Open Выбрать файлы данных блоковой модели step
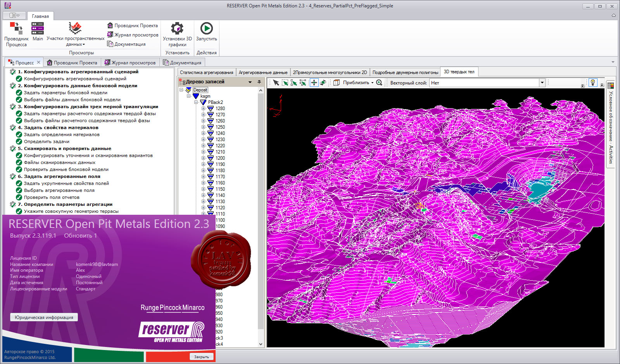The image size is (620, 364). (72, 100)
